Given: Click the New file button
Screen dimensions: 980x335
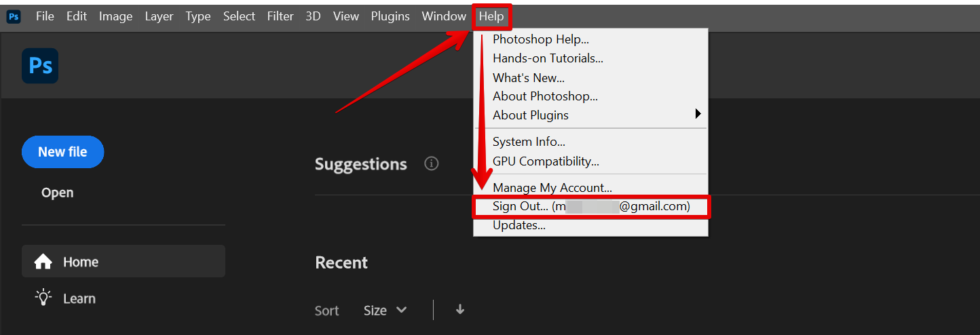Looking at the screenshot, I should pos(62,152).
